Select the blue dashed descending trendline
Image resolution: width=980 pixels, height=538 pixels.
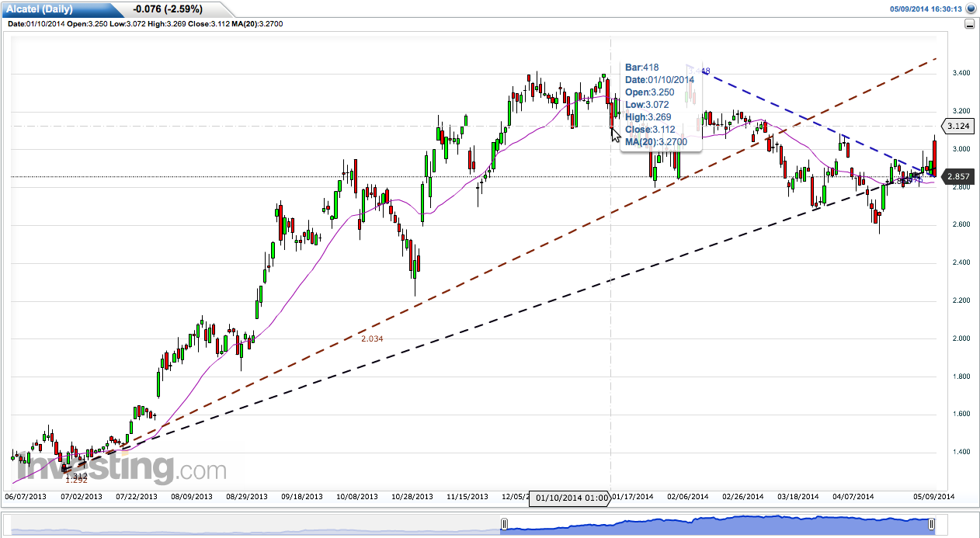(815, 120)
